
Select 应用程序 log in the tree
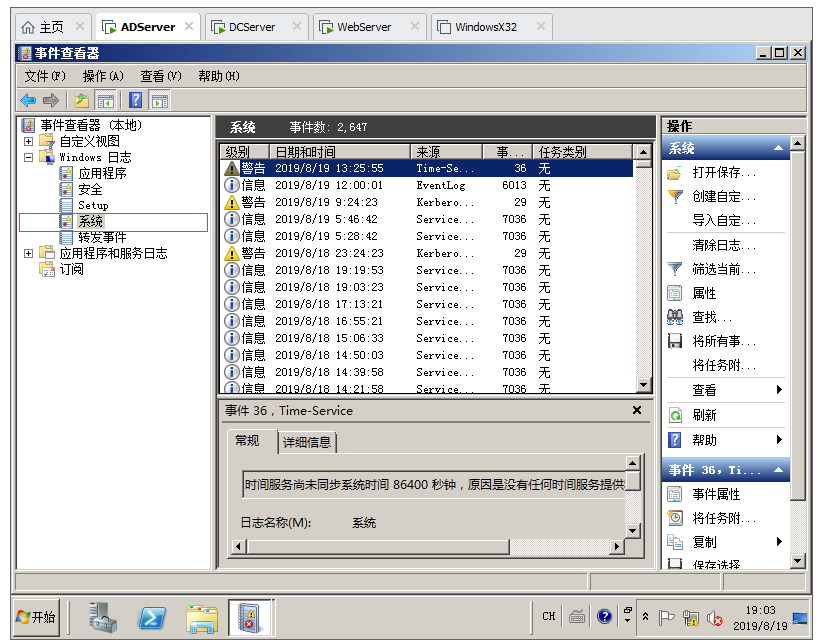(102, 173)
